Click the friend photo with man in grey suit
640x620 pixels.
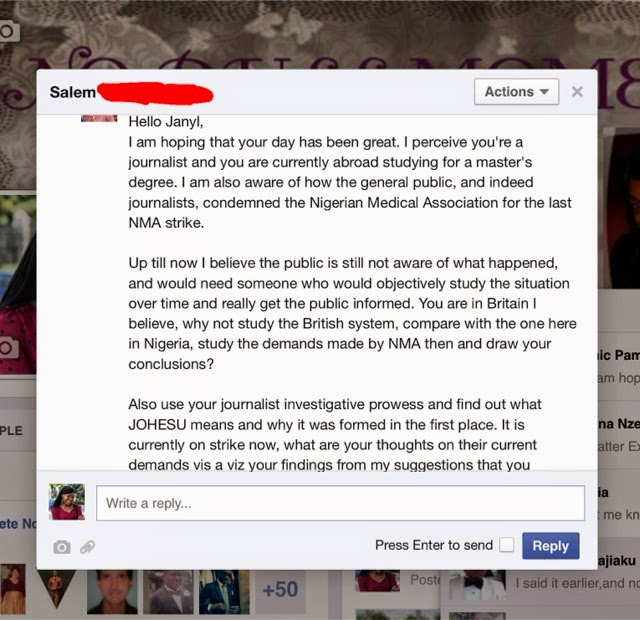(168, 592)
